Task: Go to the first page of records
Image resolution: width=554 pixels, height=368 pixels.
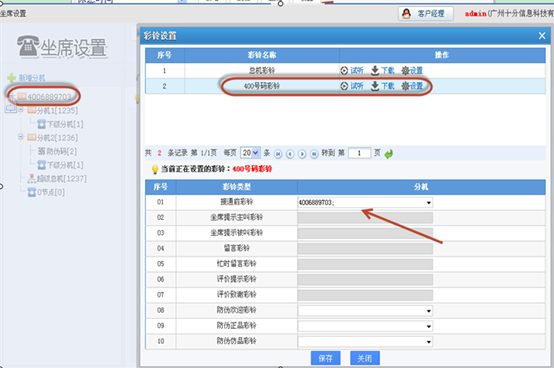Action: (x=278, y=154)
